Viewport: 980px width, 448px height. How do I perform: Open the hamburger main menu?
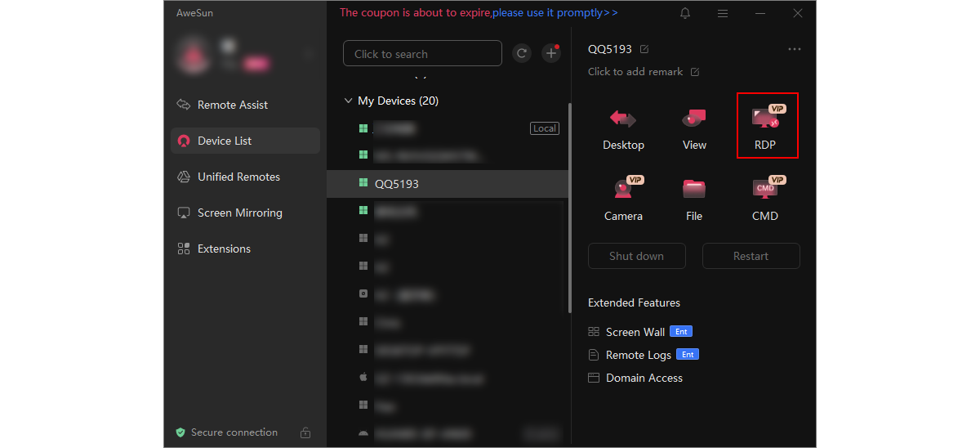pos(723,13)
